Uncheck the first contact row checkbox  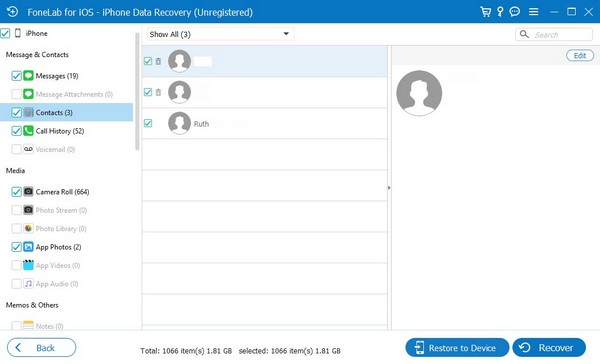[148, 61]
